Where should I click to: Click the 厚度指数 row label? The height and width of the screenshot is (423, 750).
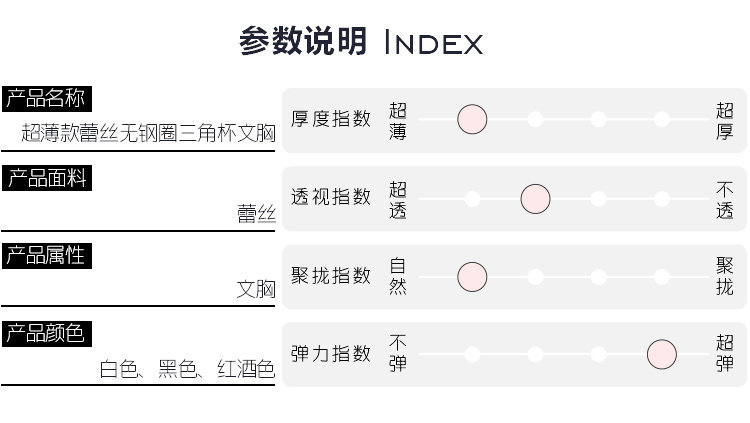pos(330,120)
